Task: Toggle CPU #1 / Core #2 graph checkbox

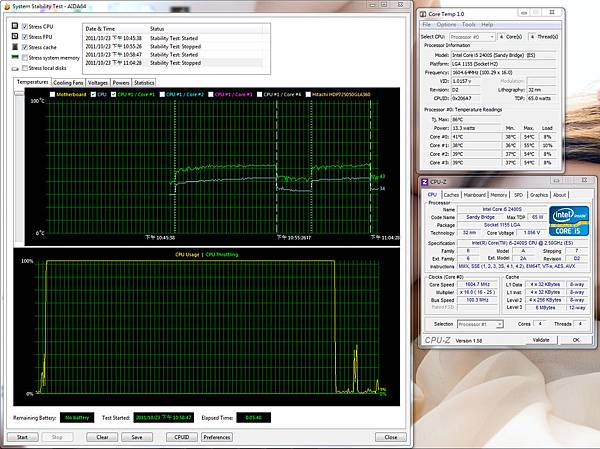Action: click(162, 94)
